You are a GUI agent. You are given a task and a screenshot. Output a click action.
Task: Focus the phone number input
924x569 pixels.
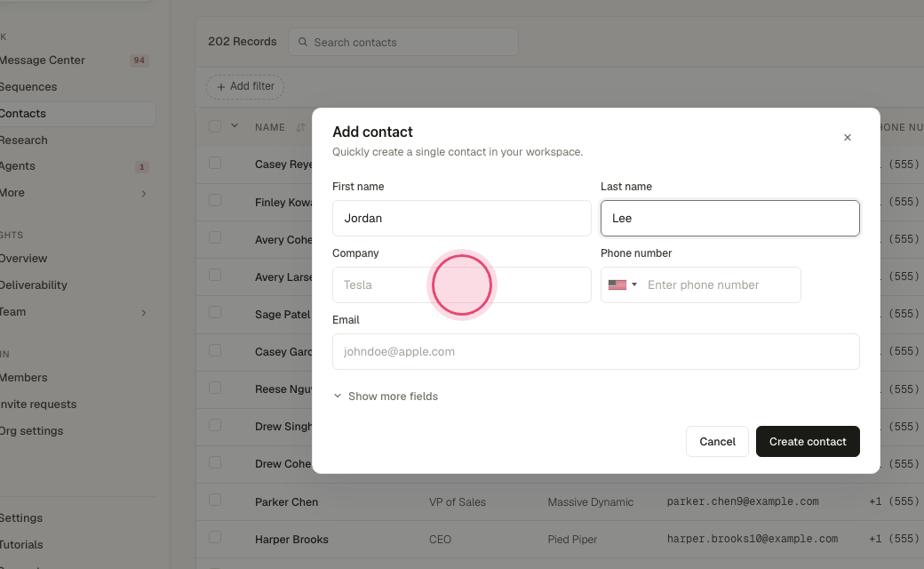pos(721,284)
